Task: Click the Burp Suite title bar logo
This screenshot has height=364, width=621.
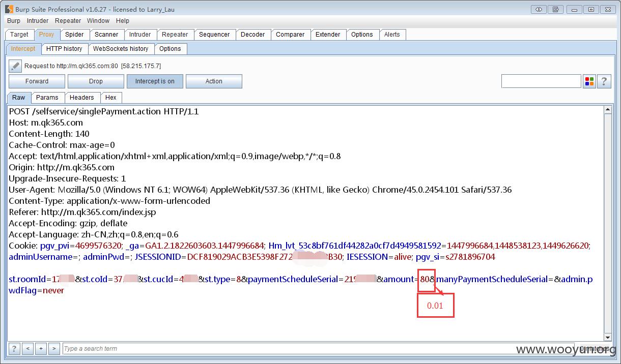Action: pyautogui.click(x=9, y=9)
